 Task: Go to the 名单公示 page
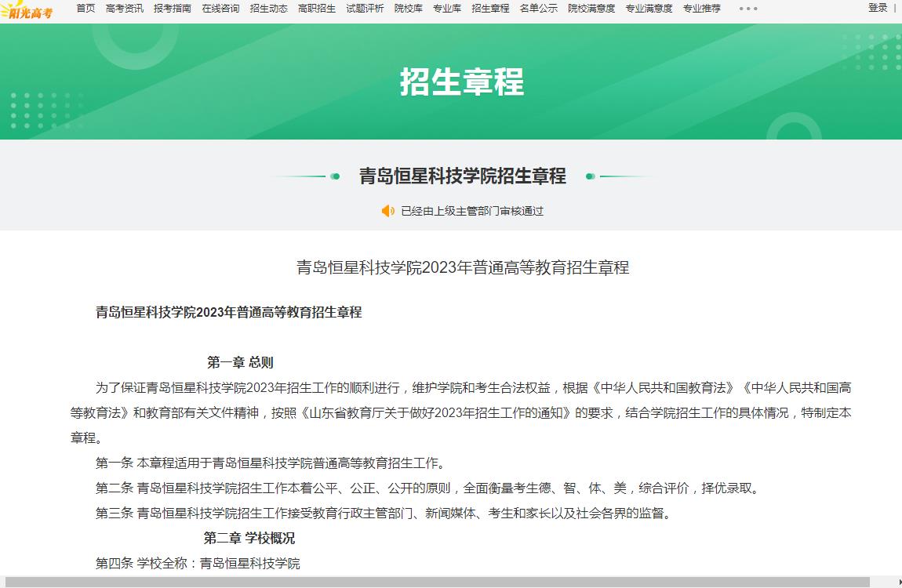[538, 8]
